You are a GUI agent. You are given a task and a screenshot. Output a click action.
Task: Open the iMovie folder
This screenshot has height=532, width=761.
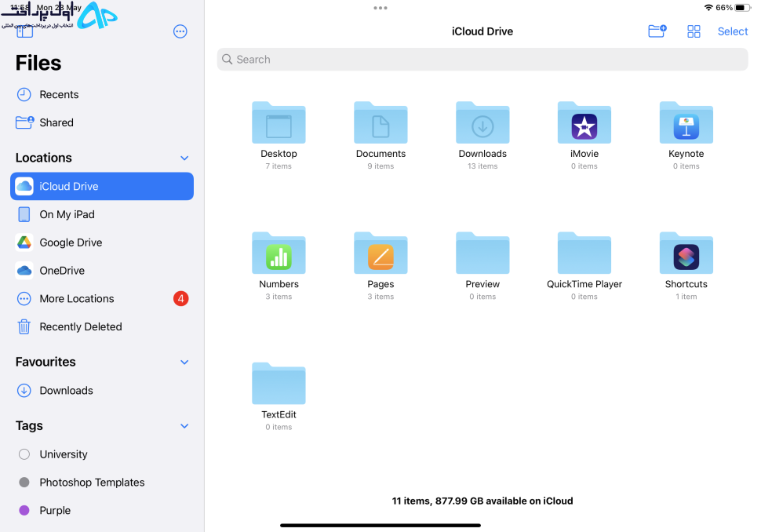coord(584,123)
